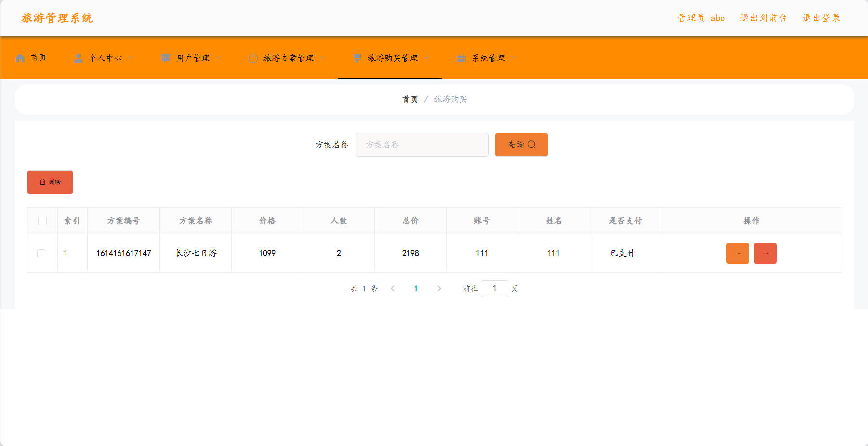Go to next page using right arrow
Image resolution: width=868 pixels, height=446 pixels.
tap(439, 288)
